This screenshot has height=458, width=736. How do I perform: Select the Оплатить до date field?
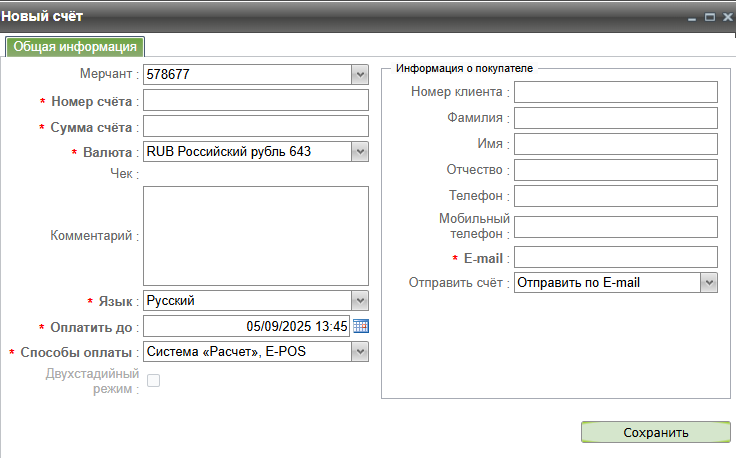[246, 326]
